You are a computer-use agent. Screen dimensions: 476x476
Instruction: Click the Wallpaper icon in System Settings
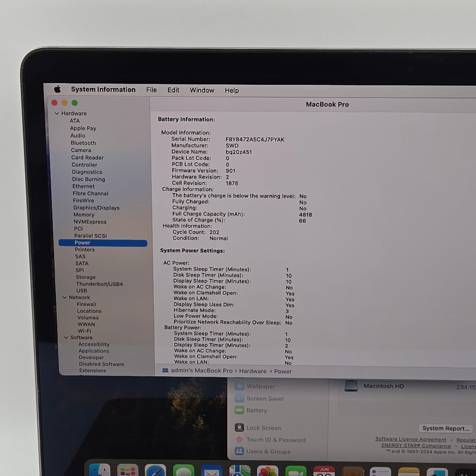(239, 386)
